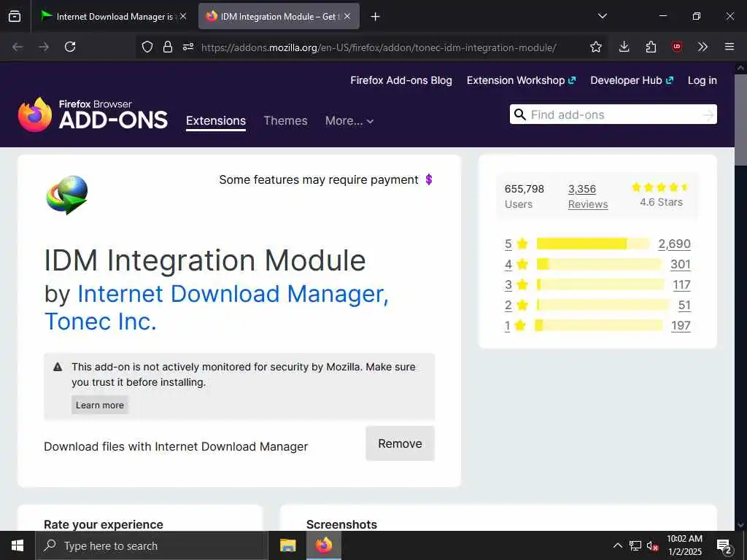Open a new tab with the plus icon
This screenshot has width=747, height=560.
click(376, 17)
